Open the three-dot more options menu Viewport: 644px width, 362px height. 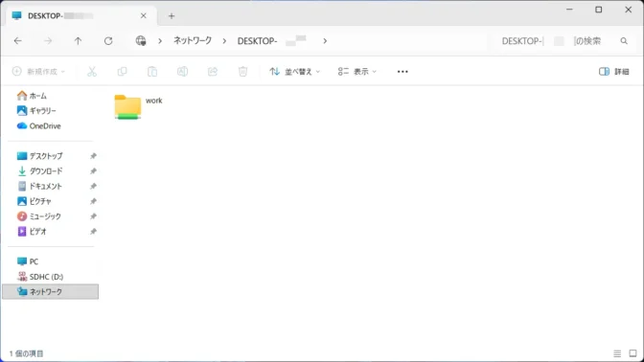coord(402,72)
